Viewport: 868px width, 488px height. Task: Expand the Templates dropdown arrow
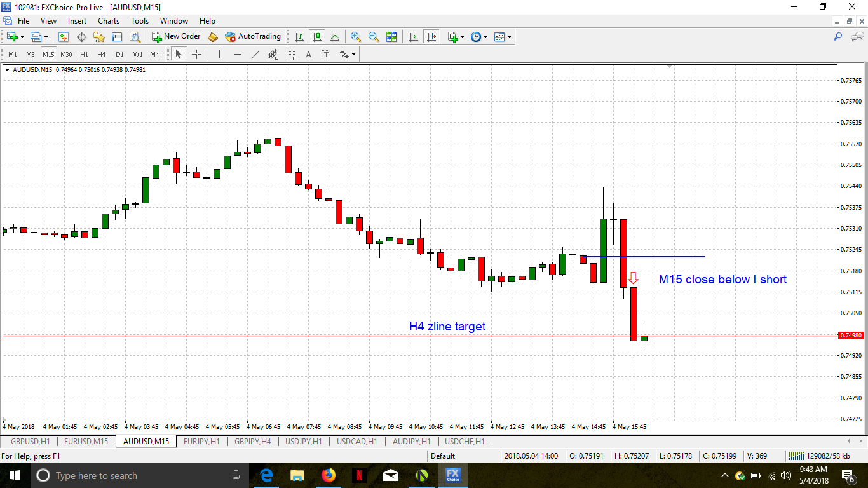[x=510, y=37]
